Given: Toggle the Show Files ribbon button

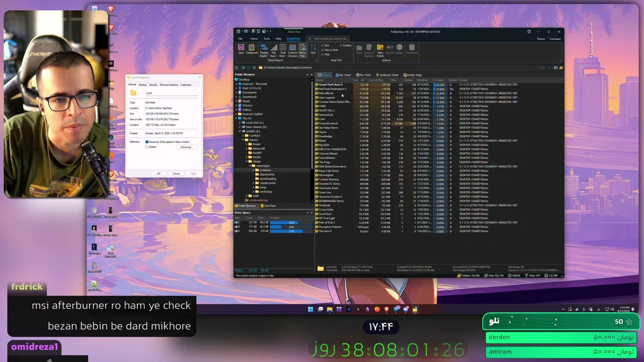Looking at the screenshot, I should pos(302,50).
